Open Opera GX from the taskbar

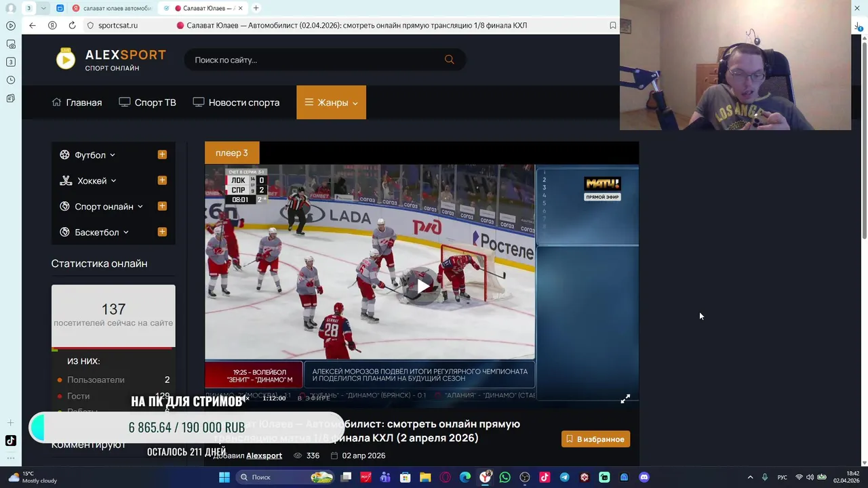click(445, 477)
